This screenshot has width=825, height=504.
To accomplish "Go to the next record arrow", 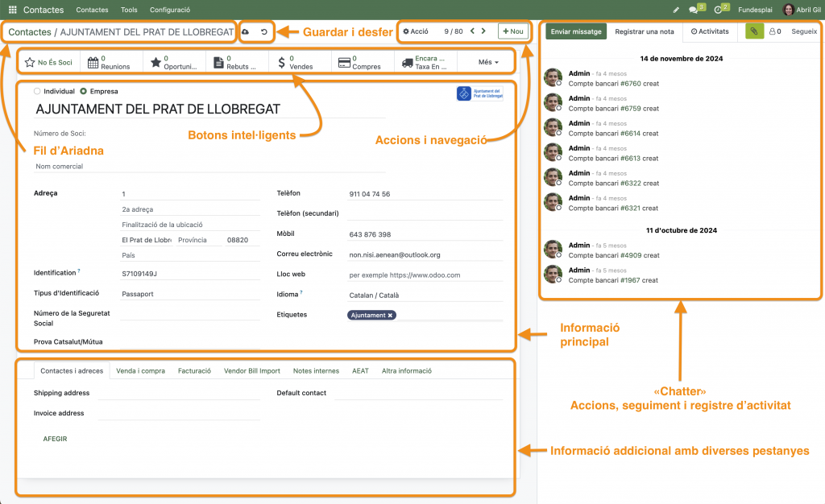I will click(x=483, y=31).
